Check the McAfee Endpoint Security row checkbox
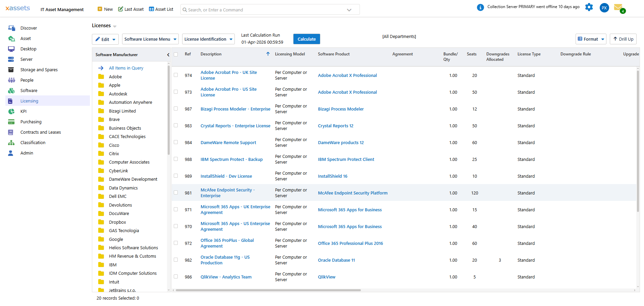 coord(176,192)
